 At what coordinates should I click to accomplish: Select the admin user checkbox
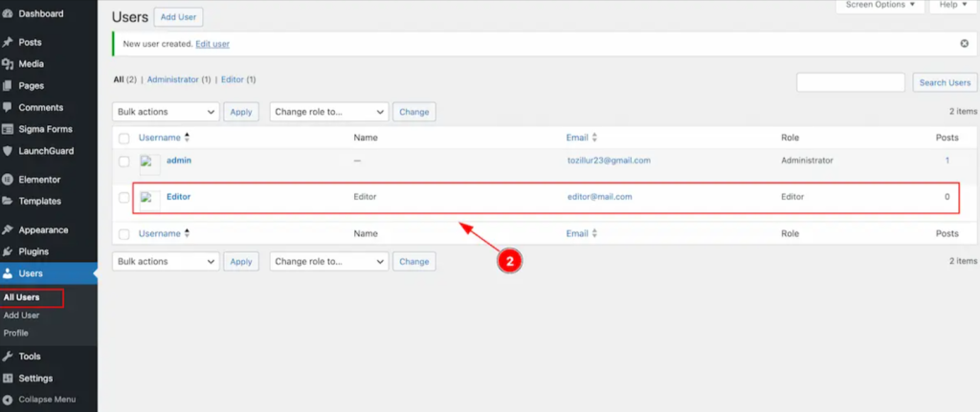point(124,162)
